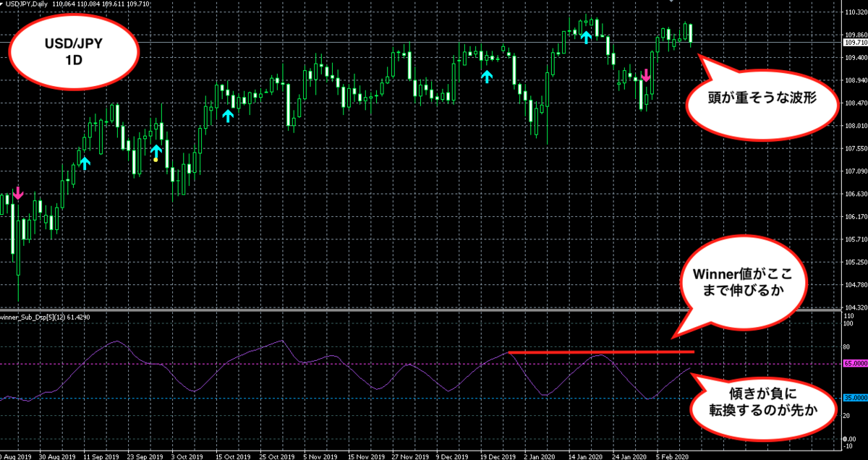
Task: Select the cyan buy arrow near 15 Oct 2019
Action: (x=229, y=114)
